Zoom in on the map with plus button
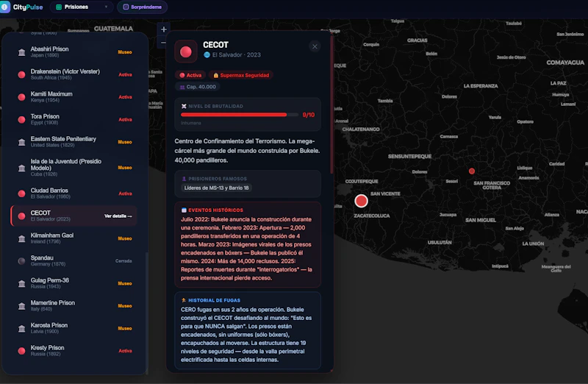588x384 pixels. tap(163, 29)
